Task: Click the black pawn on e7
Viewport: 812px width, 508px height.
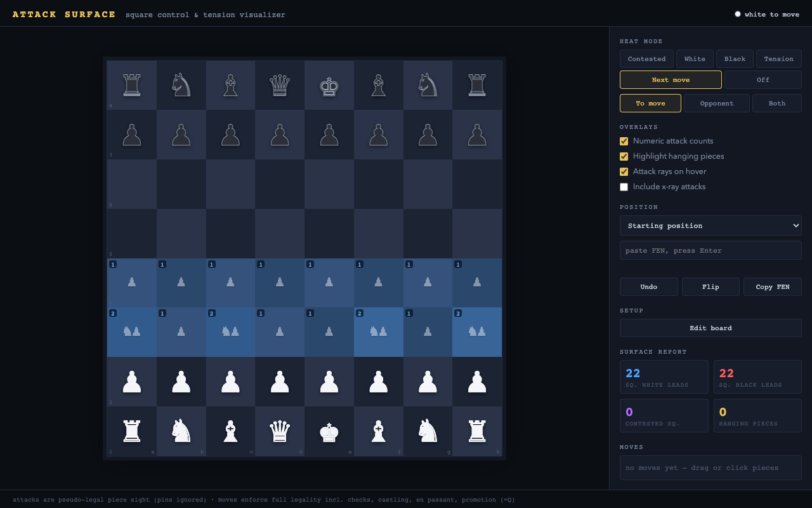Action: (329, 135)
